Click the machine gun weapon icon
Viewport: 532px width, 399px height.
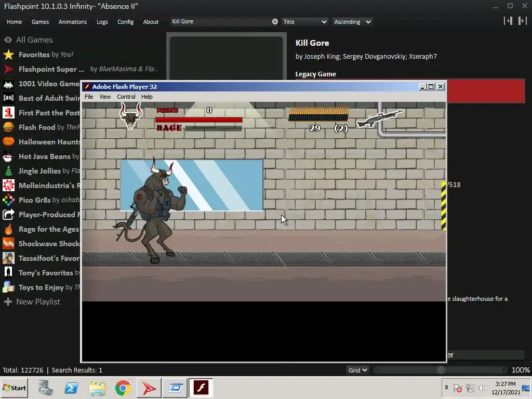click(380, 118)
